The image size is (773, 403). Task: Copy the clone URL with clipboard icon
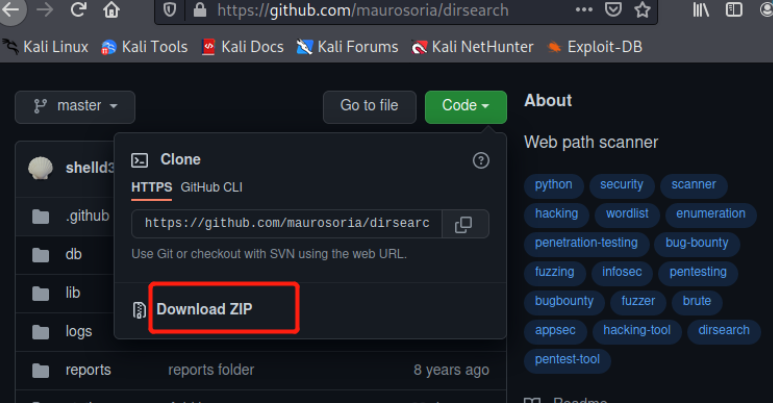pos(463,224)
